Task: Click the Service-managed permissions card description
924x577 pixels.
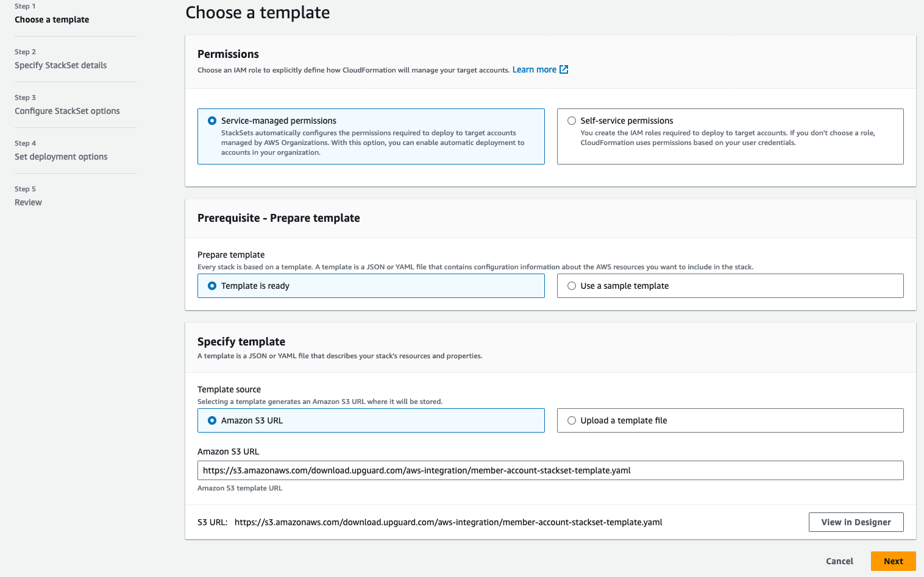Action: pos(372,143)
